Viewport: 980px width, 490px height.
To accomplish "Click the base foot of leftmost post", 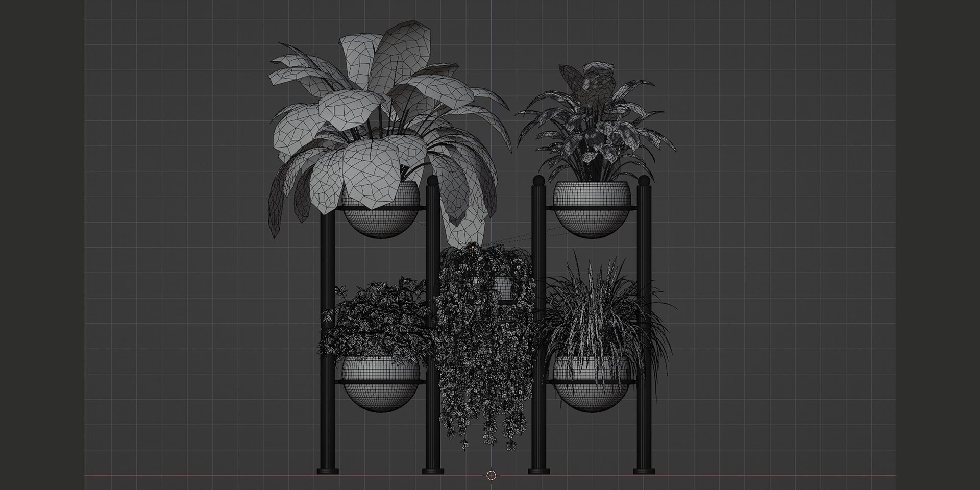I will coord(327,470).
